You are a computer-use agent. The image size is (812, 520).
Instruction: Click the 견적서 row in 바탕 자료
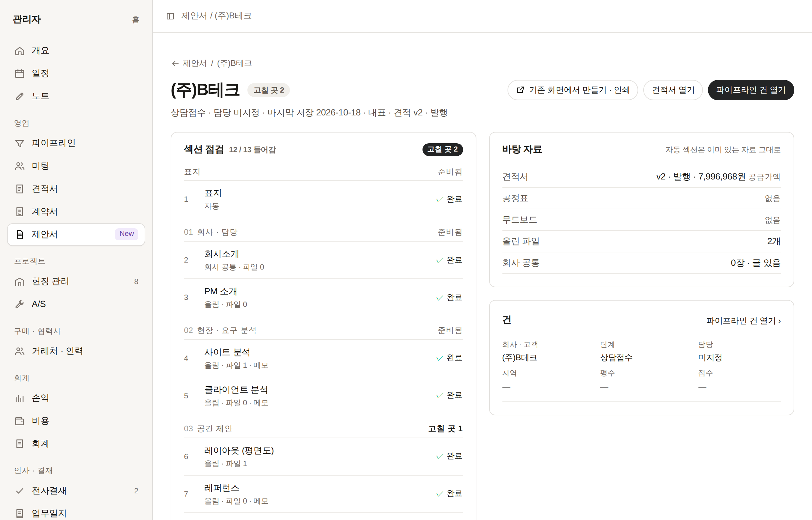click(641, 177)
